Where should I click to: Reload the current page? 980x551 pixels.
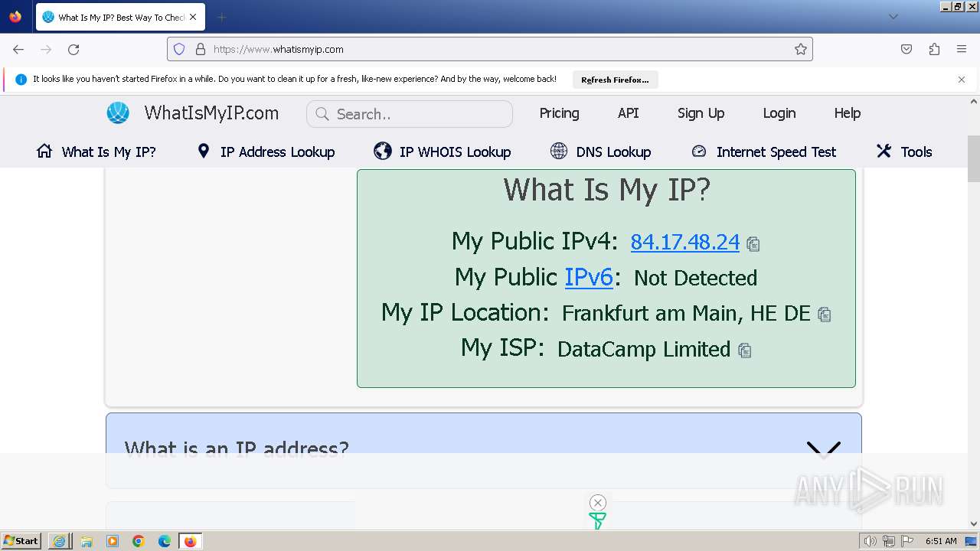(73, 49)
